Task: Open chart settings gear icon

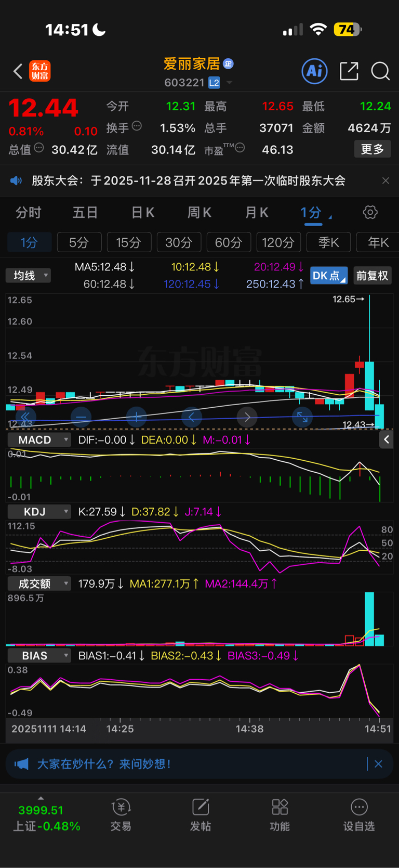Action: (x=370, y=212)
